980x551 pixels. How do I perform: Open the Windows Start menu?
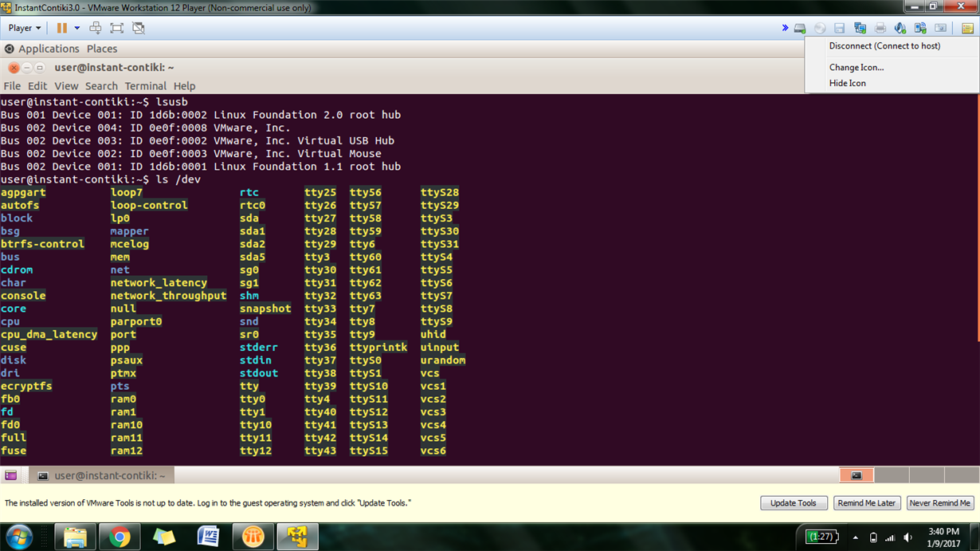tap(19, 537)
